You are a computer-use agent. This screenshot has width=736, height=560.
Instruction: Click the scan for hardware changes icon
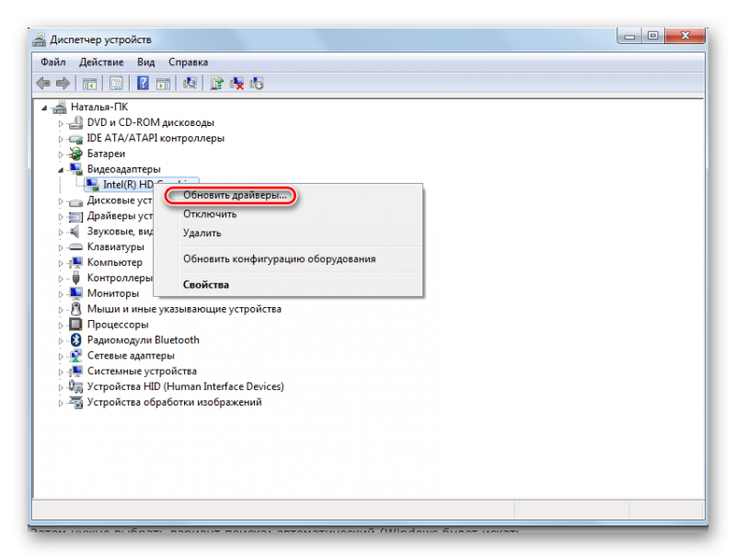click(x=190, y=83)
